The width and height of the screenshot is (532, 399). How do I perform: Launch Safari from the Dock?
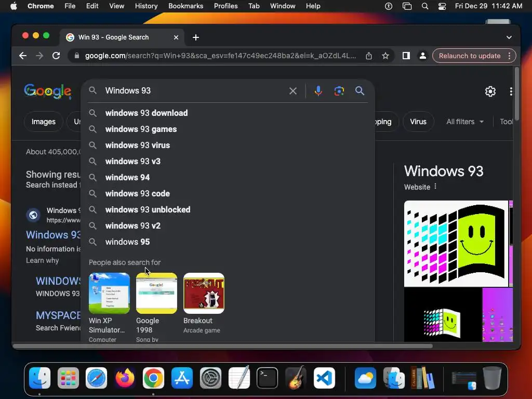click(x=96, y=378)
